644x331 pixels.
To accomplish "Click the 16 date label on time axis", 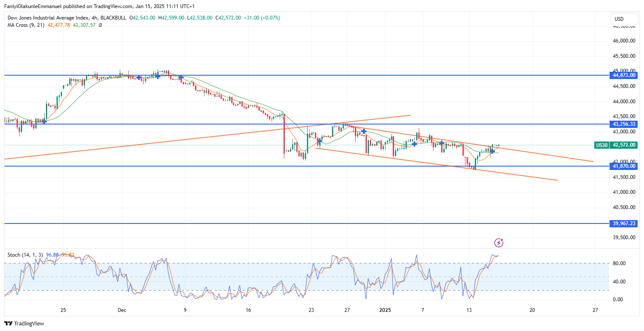I will pos(249,310).
